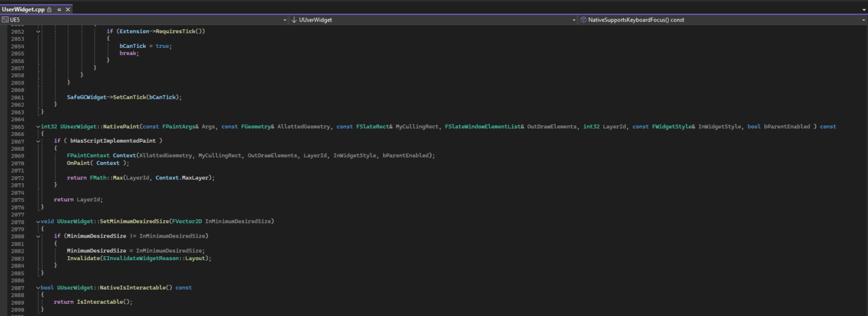
Task: Click 'SetMinimumDesiredSize' function name
Action: tap(134, 221)
